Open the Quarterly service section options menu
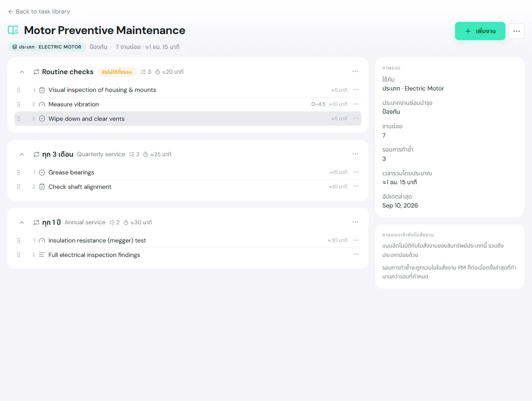532x401 pixels. [x=355, y=154]
